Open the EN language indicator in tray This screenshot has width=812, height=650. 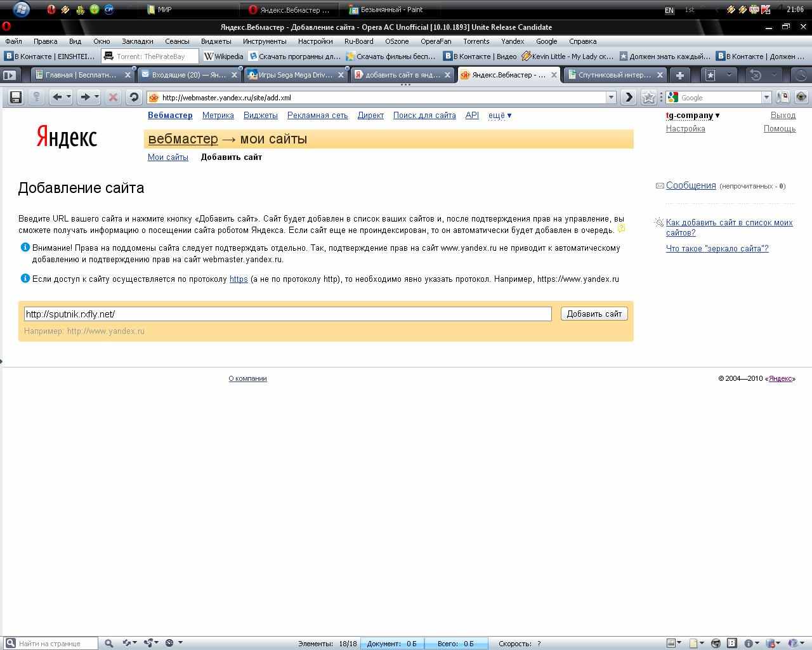(669, 10)
